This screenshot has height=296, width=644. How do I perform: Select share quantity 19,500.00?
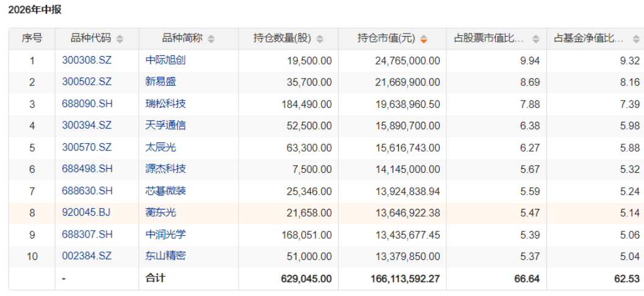point(309,61)
